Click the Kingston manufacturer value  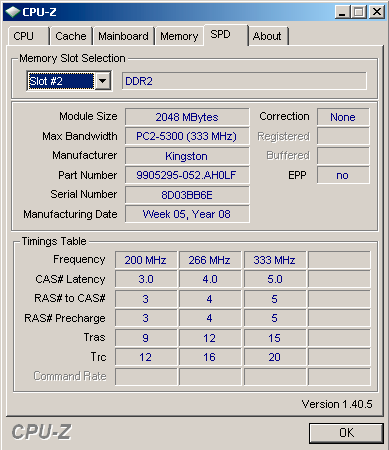[x=187, y=156]
